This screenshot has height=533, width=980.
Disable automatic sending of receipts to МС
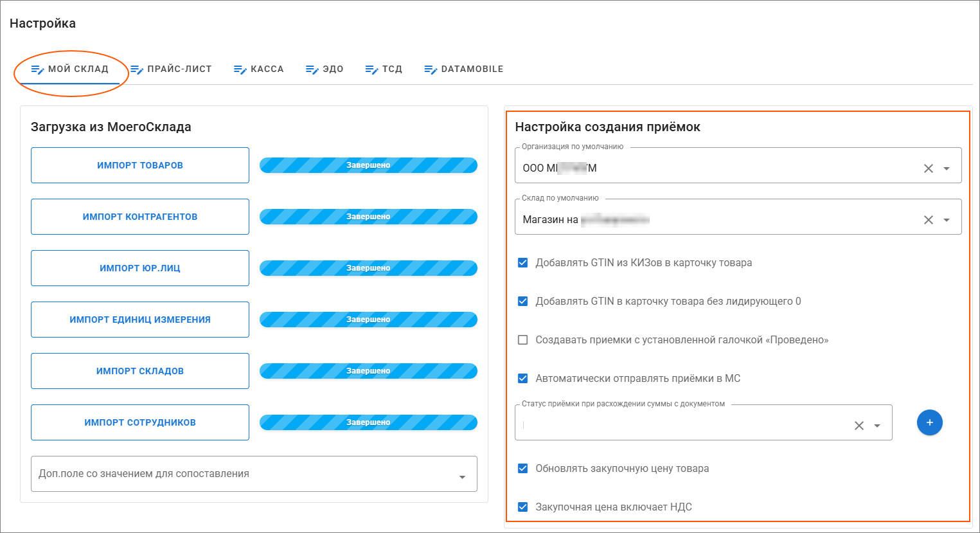coord(523,379)
